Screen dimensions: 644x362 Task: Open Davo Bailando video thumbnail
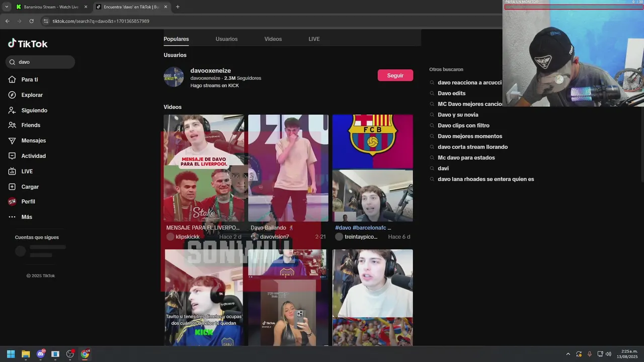(x=288, y=168)
